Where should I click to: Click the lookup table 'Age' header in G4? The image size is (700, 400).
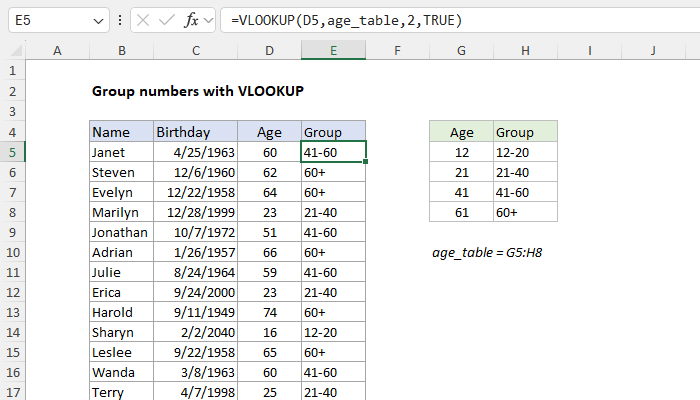[461, 132]
